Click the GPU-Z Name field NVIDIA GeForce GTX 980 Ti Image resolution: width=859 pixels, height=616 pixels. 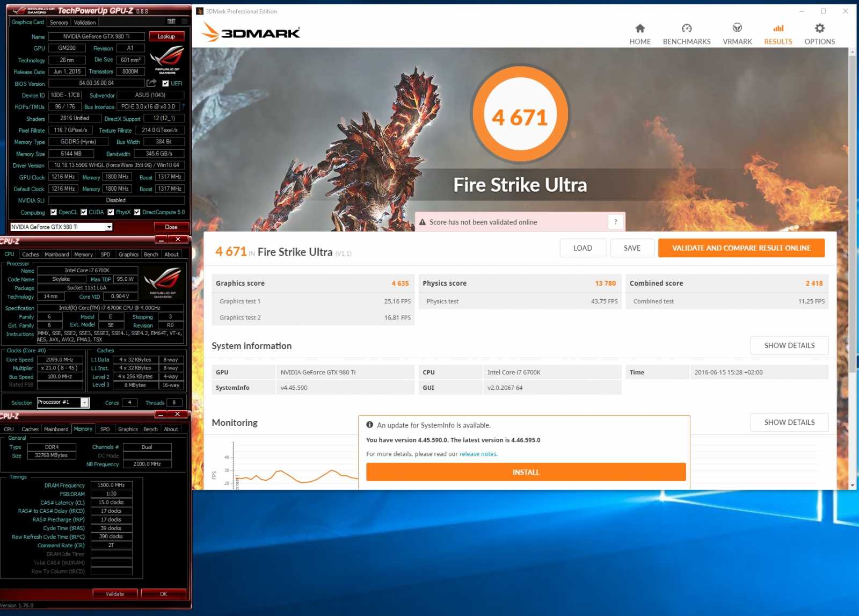tap(96, 37)
